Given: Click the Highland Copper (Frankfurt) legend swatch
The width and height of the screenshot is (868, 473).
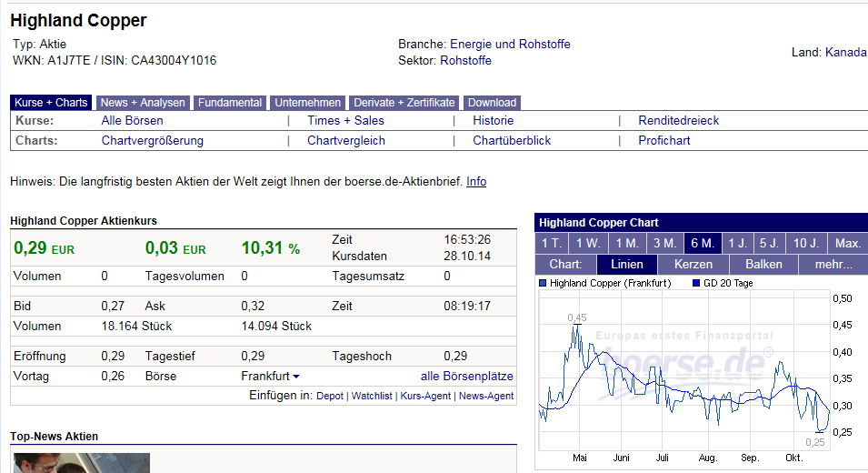Looking at the screenshot, I should pyautogui.click(x=543, y=283).
